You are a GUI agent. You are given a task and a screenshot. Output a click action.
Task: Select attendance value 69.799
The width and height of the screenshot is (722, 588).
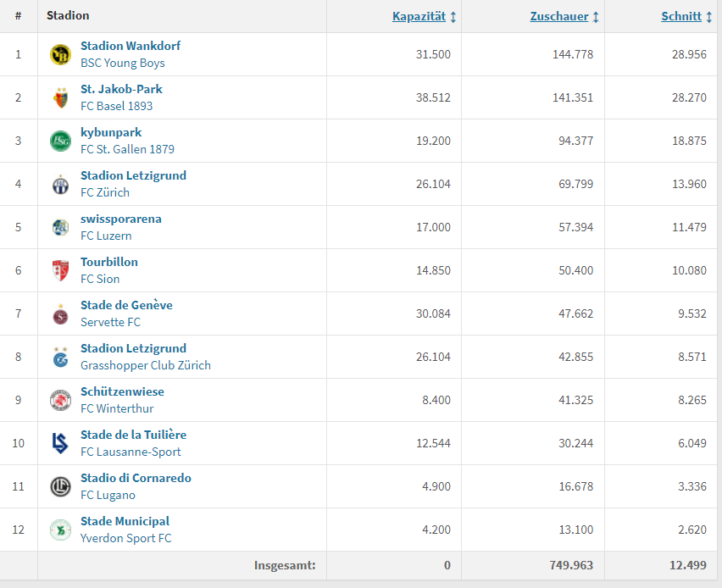pos(576,184)
